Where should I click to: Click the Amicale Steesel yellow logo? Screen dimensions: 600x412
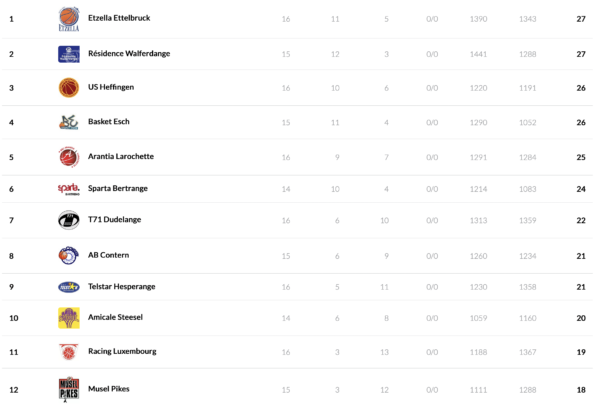(68, 318)
